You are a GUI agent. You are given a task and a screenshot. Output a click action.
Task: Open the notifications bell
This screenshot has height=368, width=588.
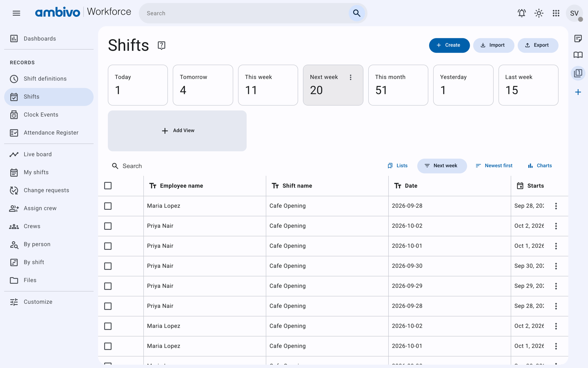click(521, 13)
